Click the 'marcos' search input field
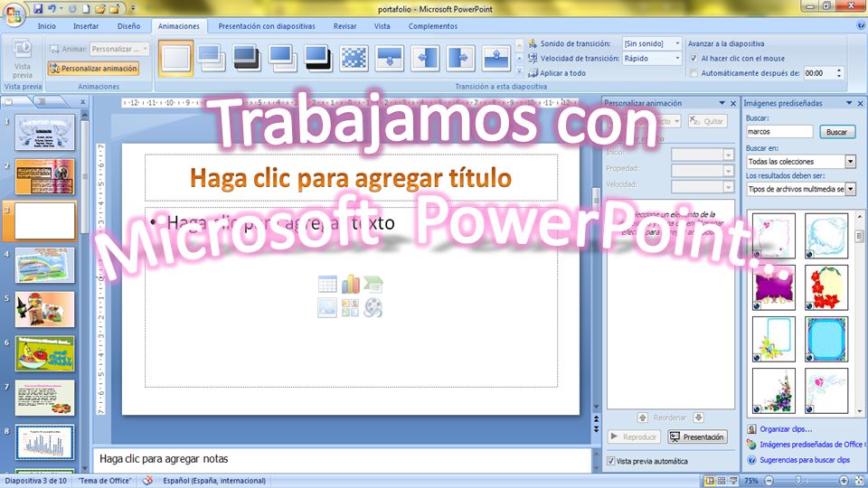The image size is (868, 488). tap(779, 132)
